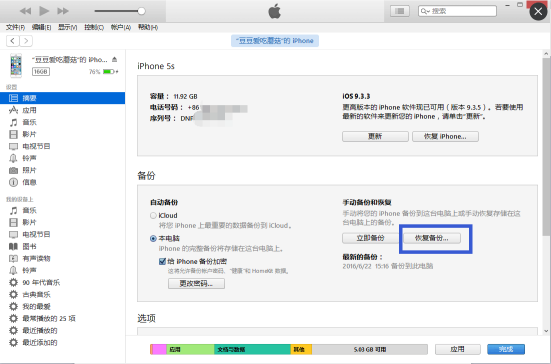Open the 编辑(E) menu

point(41,27)
